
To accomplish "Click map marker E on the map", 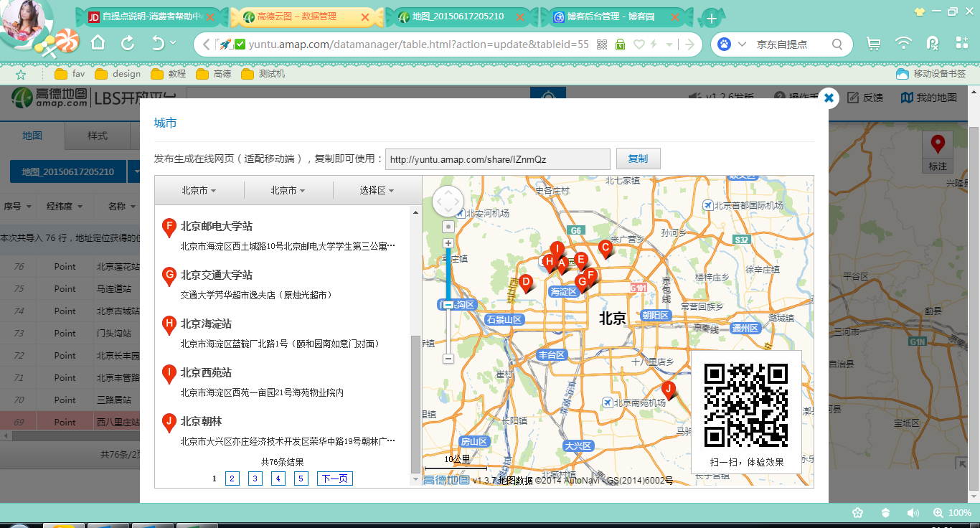I will coord(581,262).
